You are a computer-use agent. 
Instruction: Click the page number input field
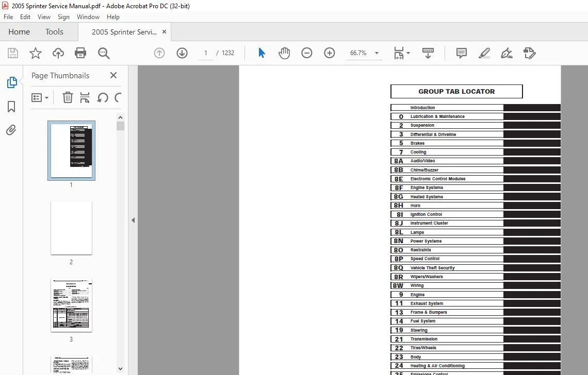(205, 53)
